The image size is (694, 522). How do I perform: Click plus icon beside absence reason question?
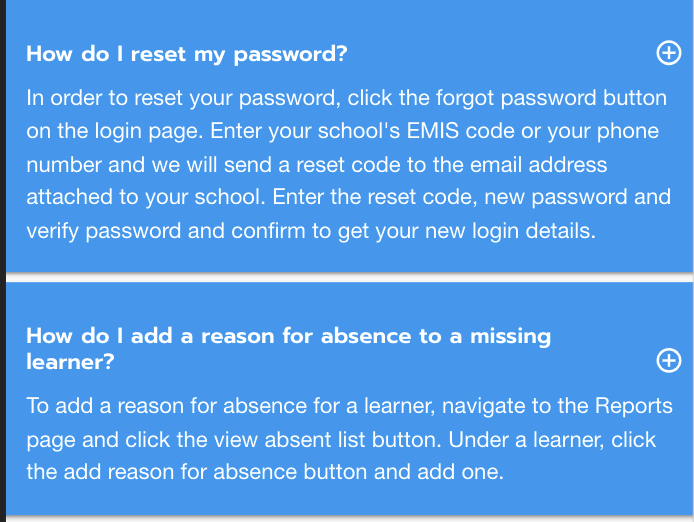(668, 361)
